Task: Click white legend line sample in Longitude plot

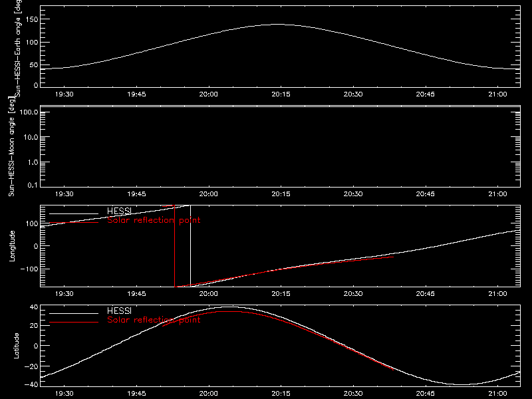Action: click(74, 213)
